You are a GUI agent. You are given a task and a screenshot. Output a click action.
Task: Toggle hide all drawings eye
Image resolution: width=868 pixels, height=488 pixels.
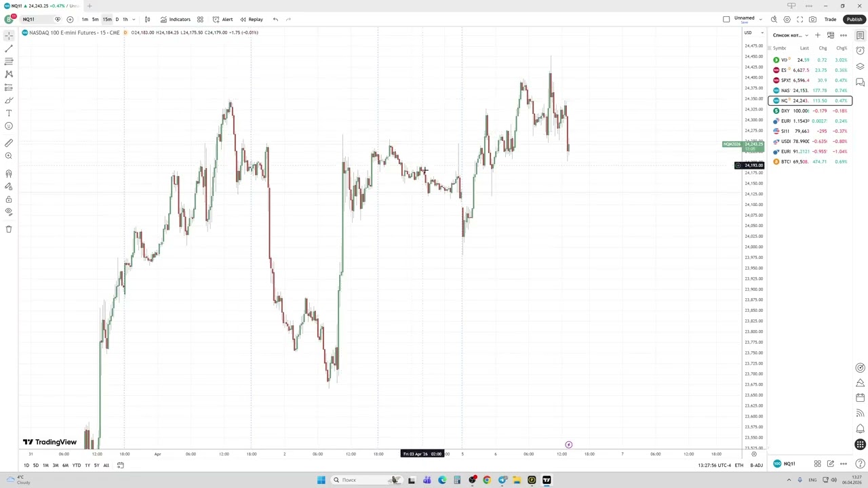9,211
